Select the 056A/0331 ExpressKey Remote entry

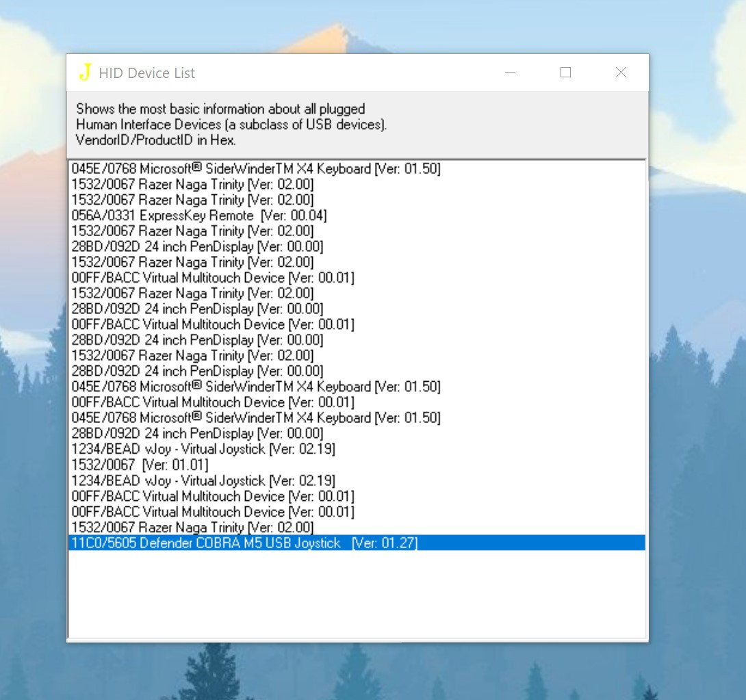tap(357, 216)
